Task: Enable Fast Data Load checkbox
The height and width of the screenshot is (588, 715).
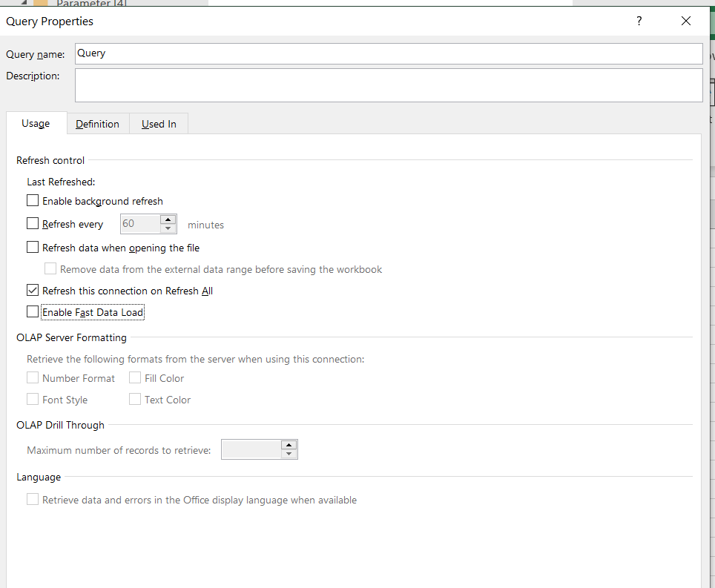Action: click(33, 311)
